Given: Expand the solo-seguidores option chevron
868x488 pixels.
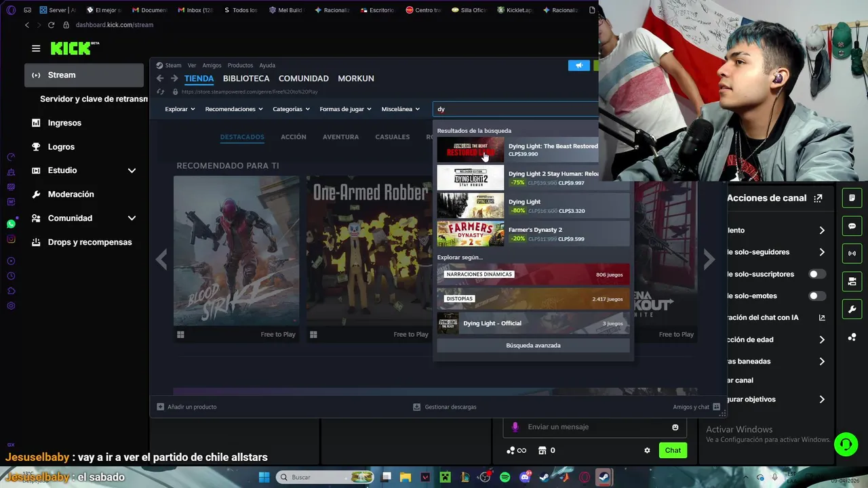Looking at the screenshot, I should [822, 252].
